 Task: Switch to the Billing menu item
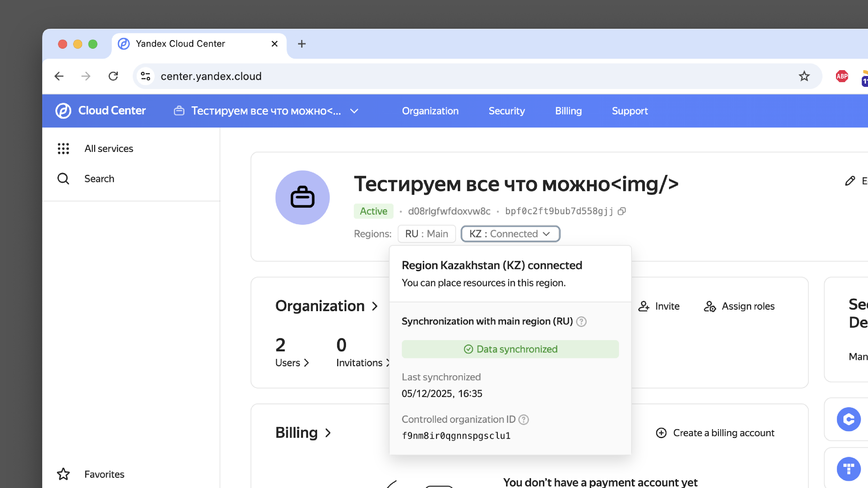click(x=568, y=111)
